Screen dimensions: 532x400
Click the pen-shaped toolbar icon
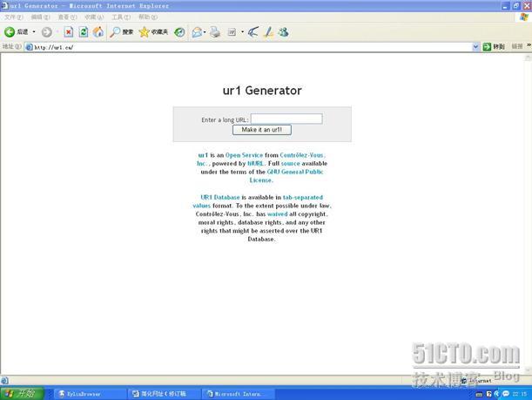(x=269, y=32)
